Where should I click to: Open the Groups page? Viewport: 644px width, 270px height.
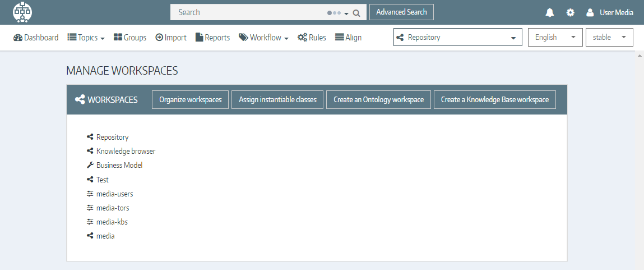click(x=130, y=38)
